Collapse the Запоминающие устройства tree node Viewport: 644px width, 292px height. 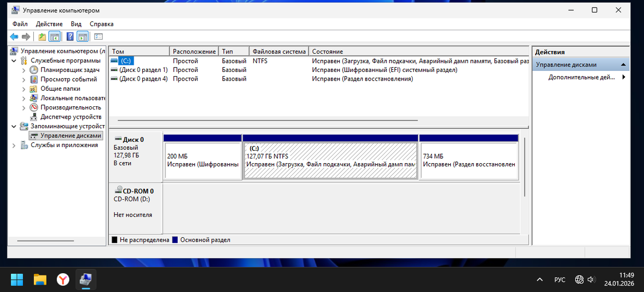tap(14, 126)
